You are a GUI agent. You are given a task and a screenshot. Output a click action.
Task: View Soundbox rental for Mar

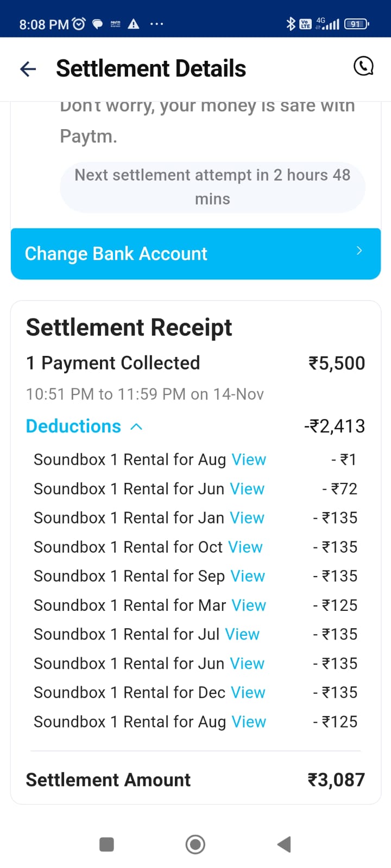coord(249,605)
